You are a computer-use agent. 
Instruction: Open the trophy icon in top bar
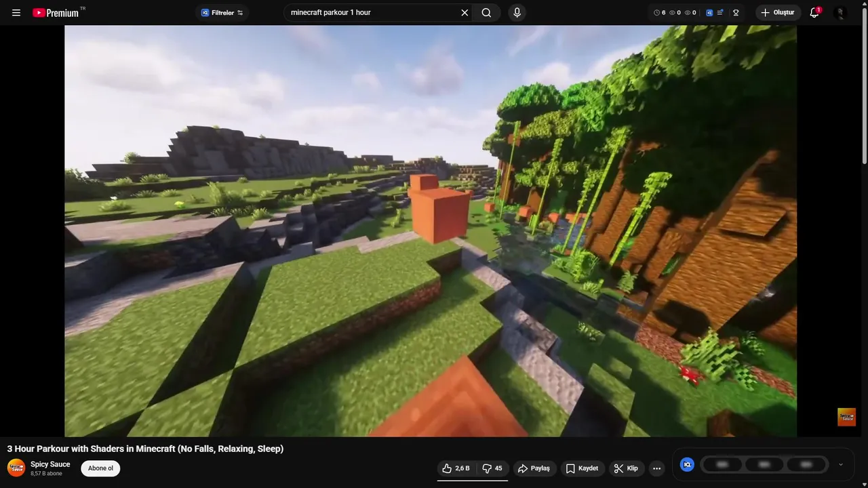pos(735,13)
